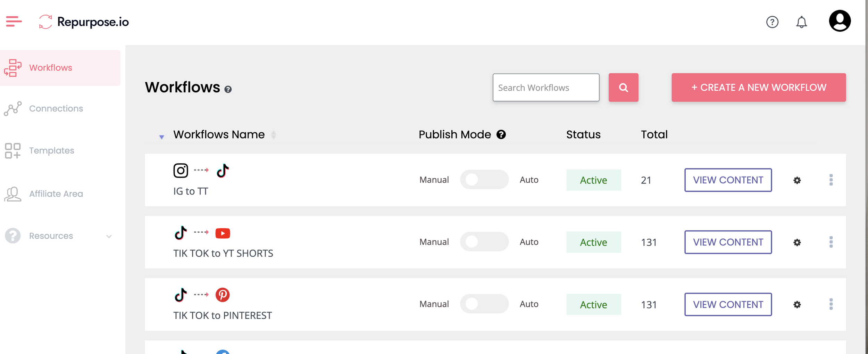Click Manual label in IG to TT row

434,180
